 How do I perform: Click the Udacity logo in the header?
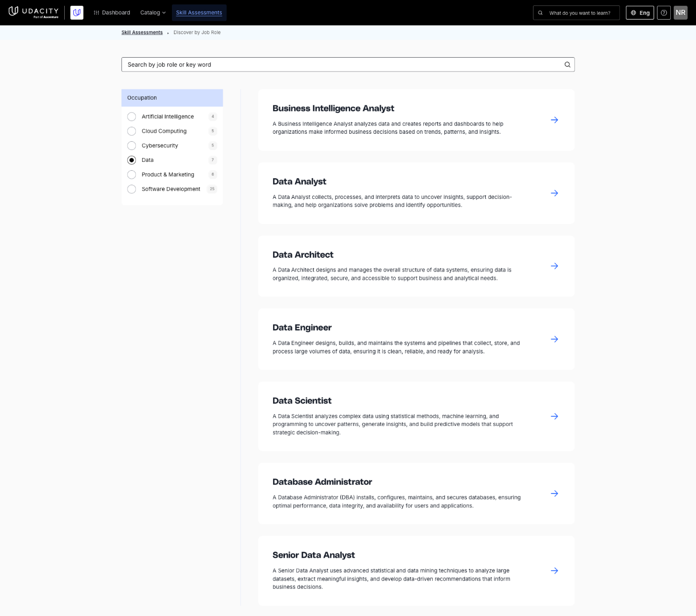tap(34, 12)
